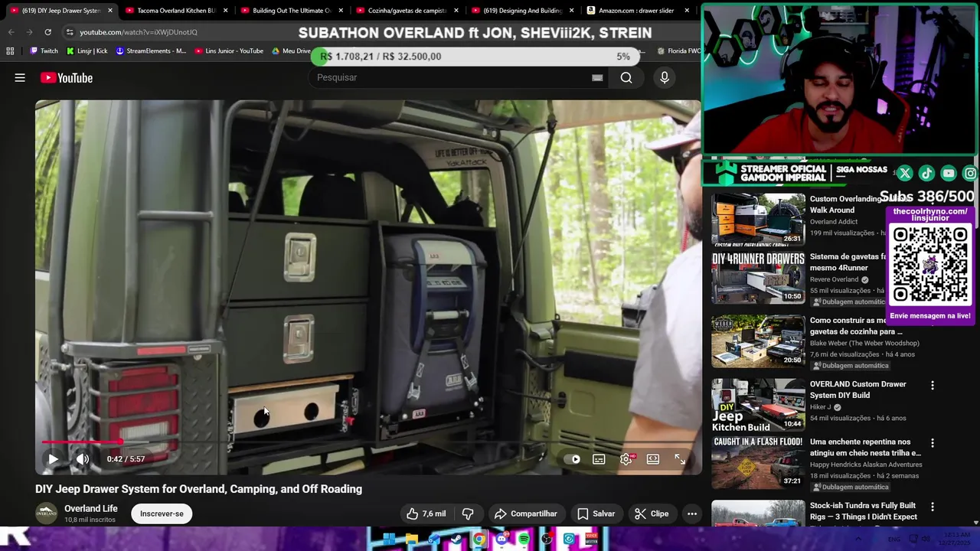Open Blake Weber kitchen drawers thumbnail

759,341
